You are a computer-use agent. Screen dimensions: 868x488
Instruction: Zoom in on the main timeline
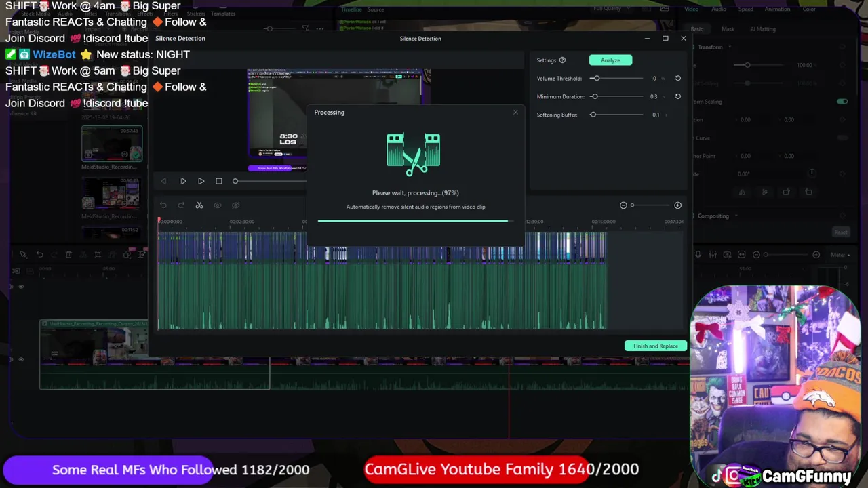(x=816, y=255)
